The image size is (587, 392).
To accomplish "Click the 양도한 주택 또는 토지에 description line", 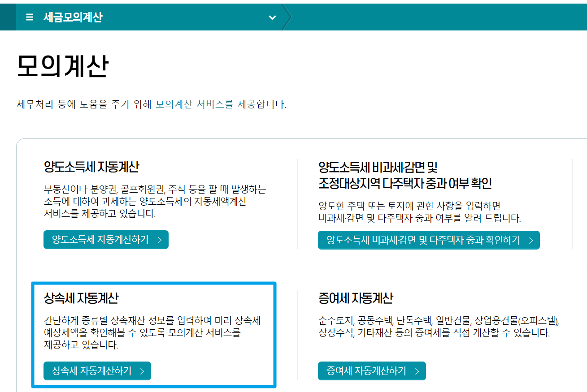I will click(409, 206).
